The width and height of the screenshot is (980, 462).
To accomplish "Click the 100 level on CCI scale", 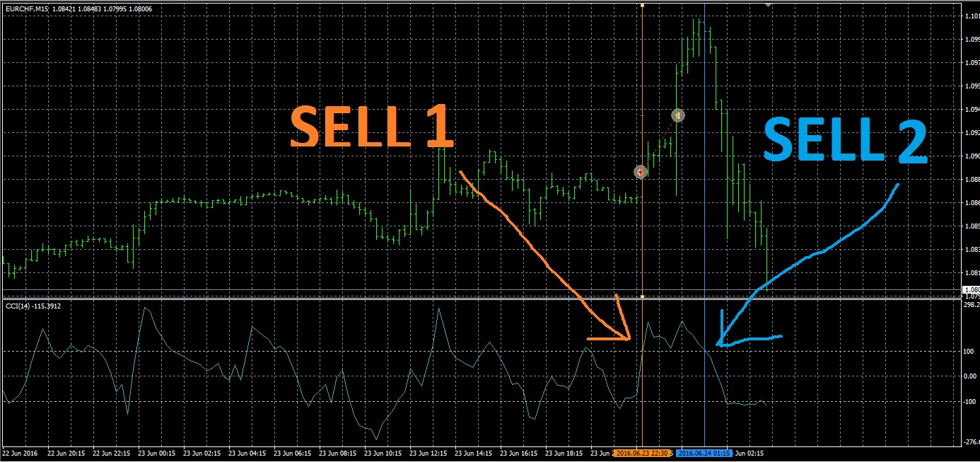I will coord(970,351).
